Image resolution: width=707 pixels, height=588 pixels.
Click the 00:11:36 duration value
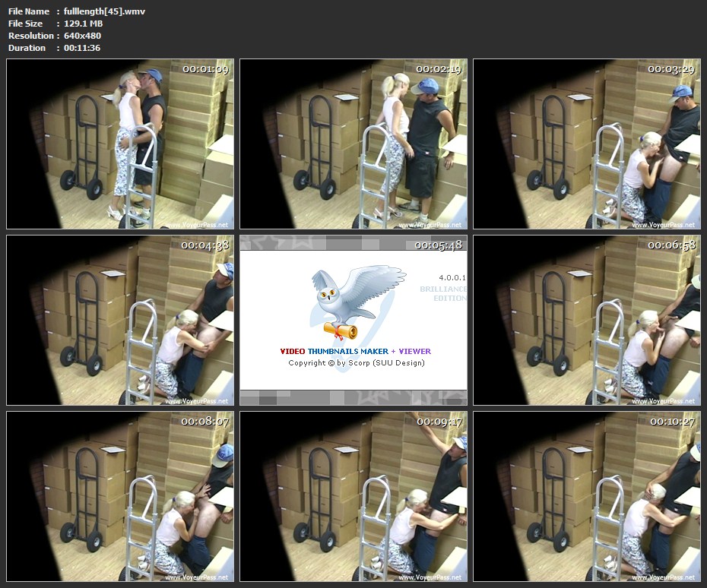click(x=82, y=48)
